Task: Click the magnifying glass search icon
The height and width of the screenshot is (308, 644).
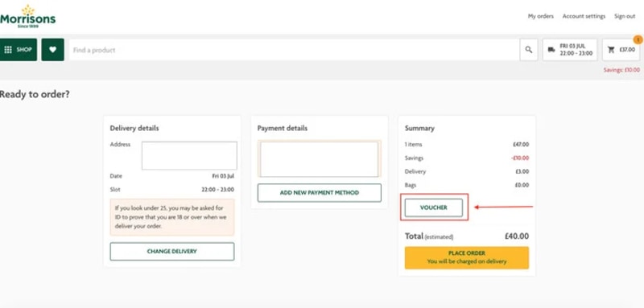Action: [x=529, y=50]
